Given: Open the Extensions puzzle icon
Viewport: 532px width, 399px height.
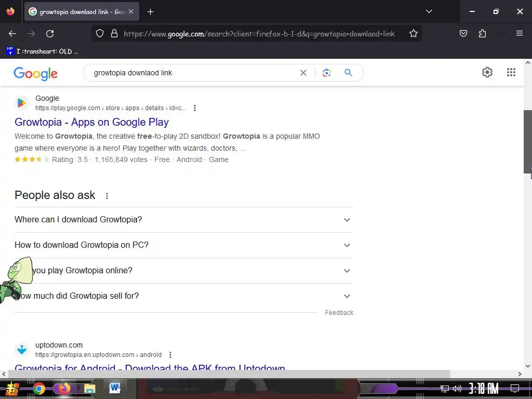Looking at the screenshot, I should 482,34.
